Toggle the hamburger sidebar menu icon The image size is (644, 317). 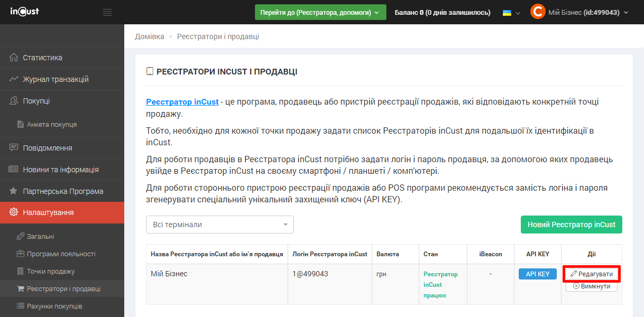pos(107,12)
